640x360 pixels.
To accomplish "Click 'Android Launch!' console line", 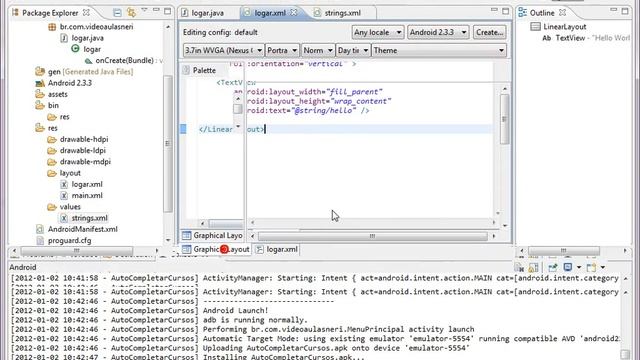I will [x=236, y=311].
